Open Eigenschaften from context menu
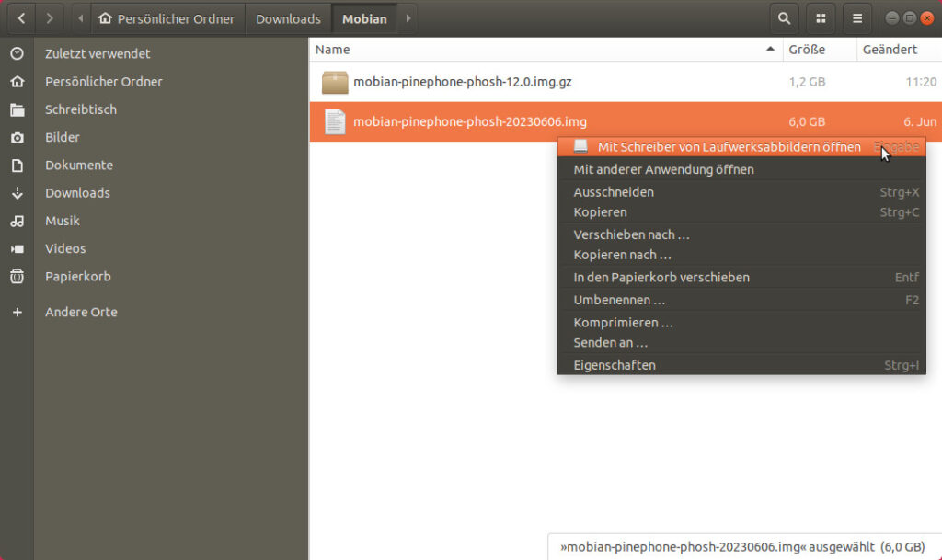 pos(741,366)
